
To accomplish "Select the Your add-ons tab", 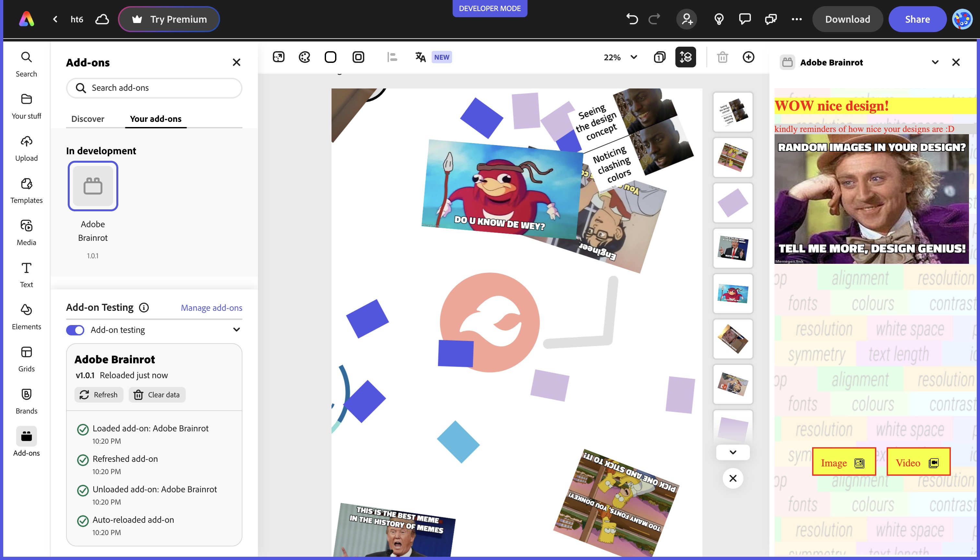I will click(155, 119).
